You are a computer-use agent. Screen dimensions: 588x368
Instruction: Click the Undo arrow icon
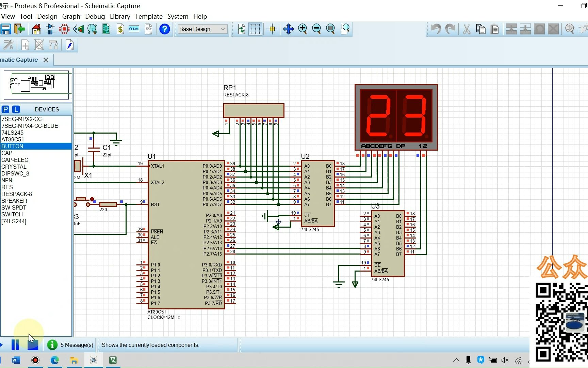(x=436, y=29)
